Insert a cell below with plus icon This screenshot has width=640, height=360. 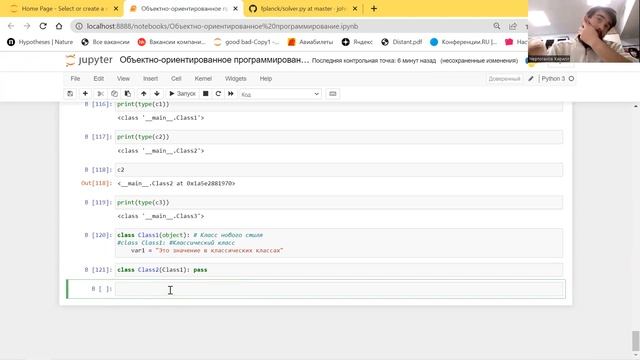tap(85, 94)
